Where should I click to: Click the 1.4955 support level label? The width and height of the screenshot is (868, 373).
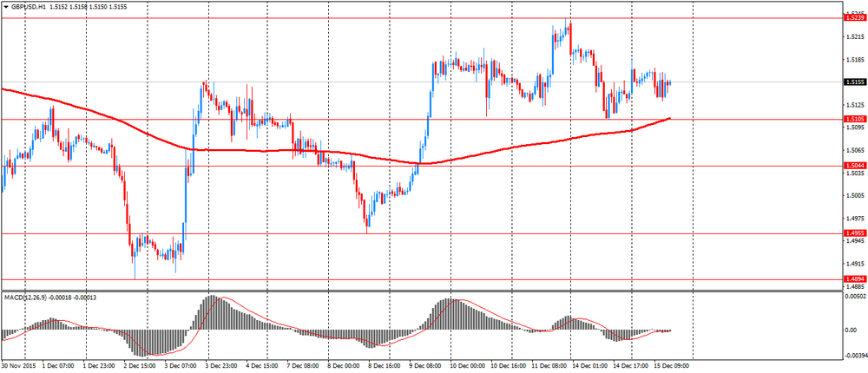tap(855, 233)
